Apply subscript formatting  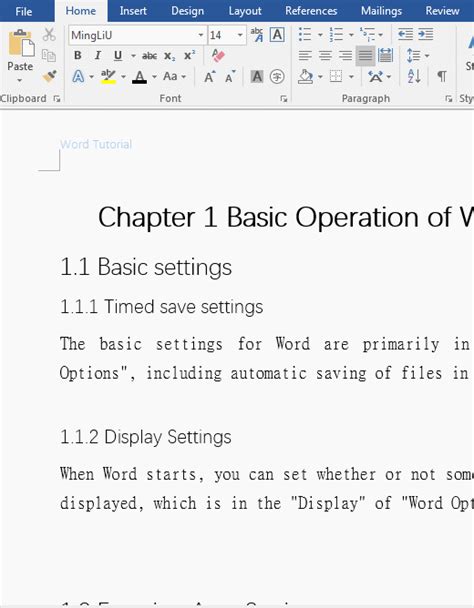[x=169, y=56]
